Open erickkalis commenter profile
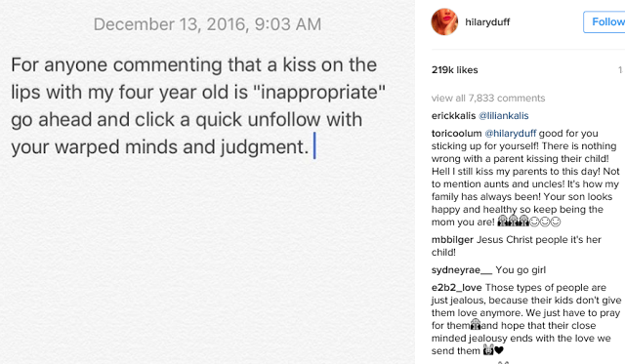Screen dimensions: 625x364 tap(453, 116)
